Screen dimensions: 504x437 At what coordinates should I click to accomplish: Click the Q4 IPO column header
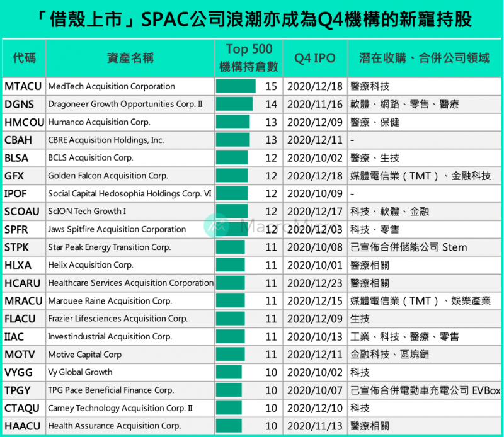[314, 58]
